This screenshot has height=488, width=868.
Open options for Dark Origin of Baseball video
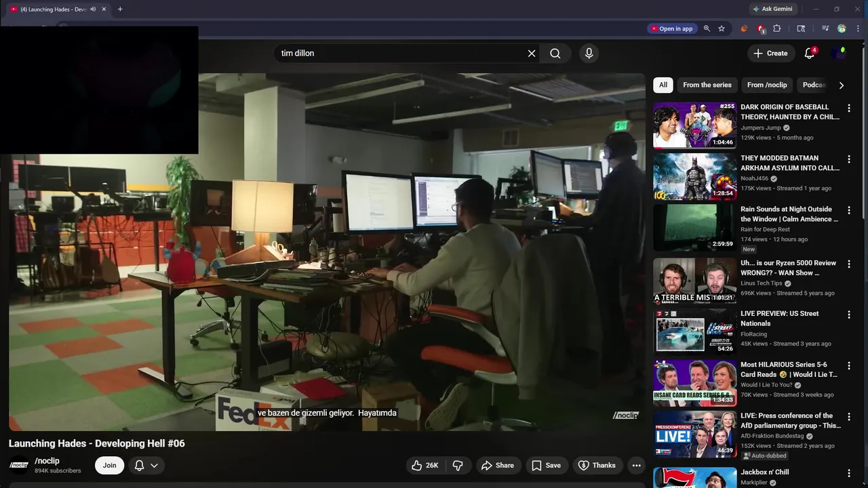coord(848,108)
